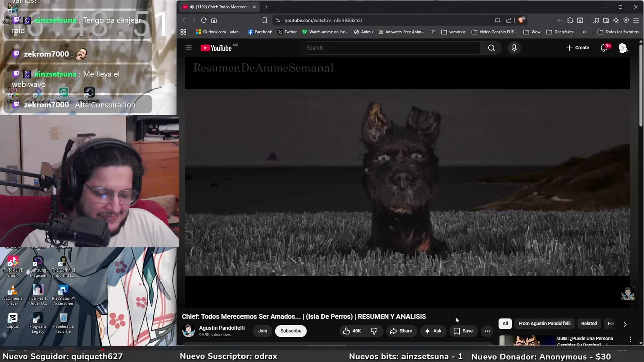644x362 pixels.
Task: Open the browser home page
Action: [214, 20]
